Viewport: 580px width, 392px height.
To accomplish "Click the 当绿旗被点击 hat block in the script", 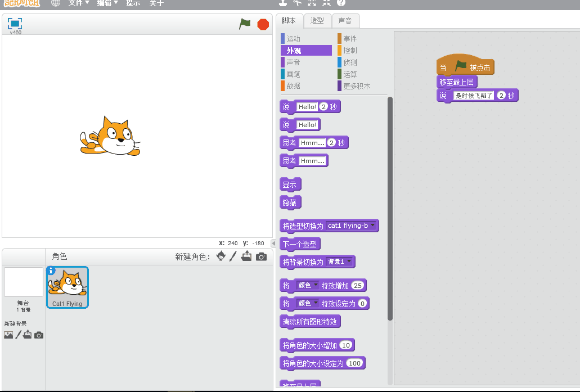I will click(x=465, y=66).
